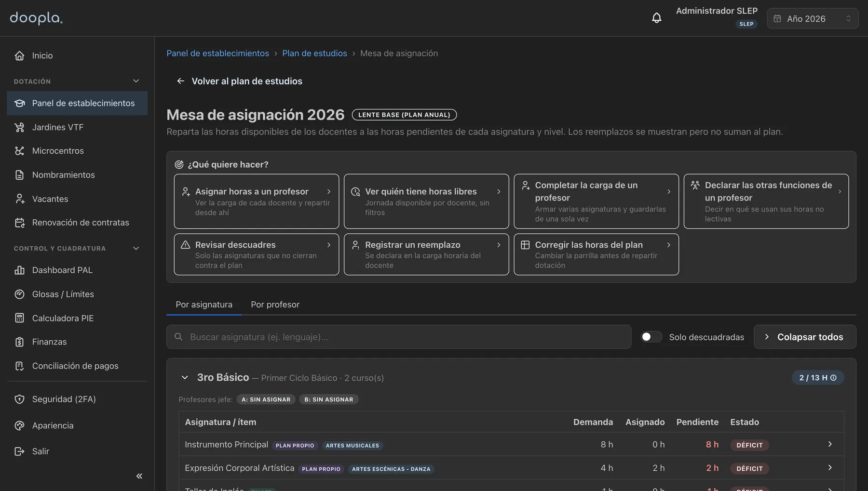Click the Dashboard PAL chart icon

tap(19, 270)
